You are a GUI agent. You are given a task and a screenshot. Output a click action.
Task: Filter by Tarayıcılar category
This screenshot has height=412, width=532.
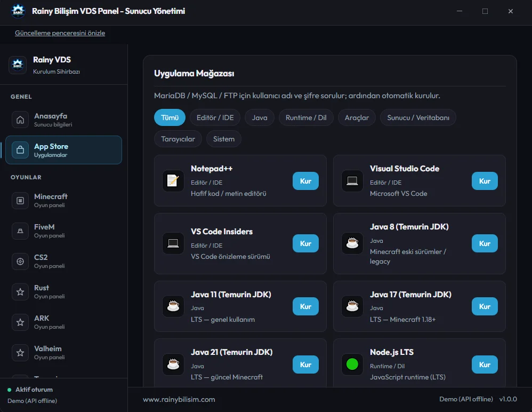click(x=178, y=139)
